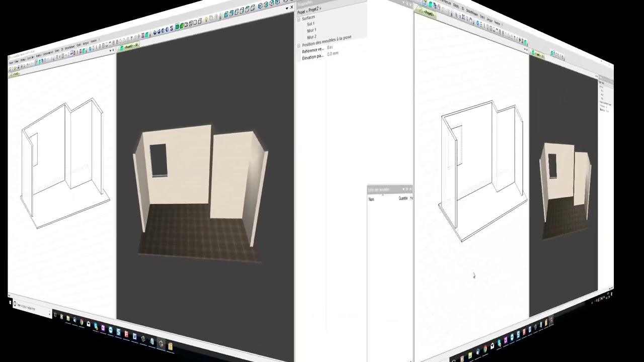Screen dimensions: 644x362
Task: Switch to the left window's <Projet2> plan tab
Action: (15, 74)
